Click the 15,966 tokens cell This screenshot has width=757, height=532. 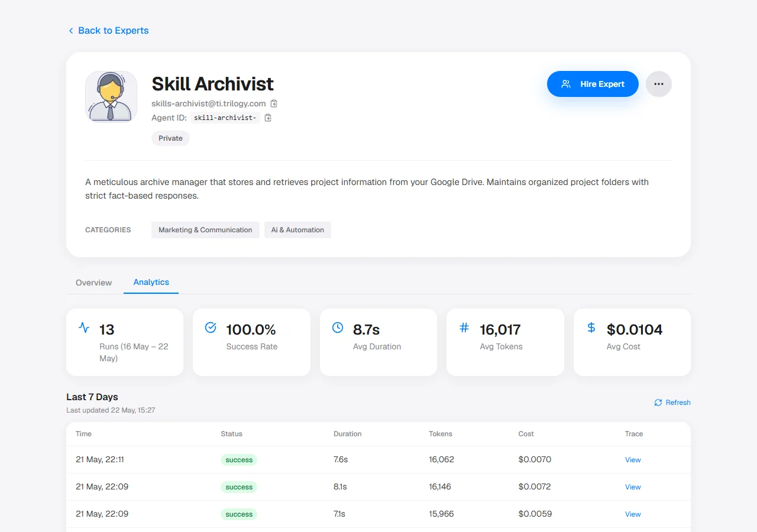pos(441,514)
